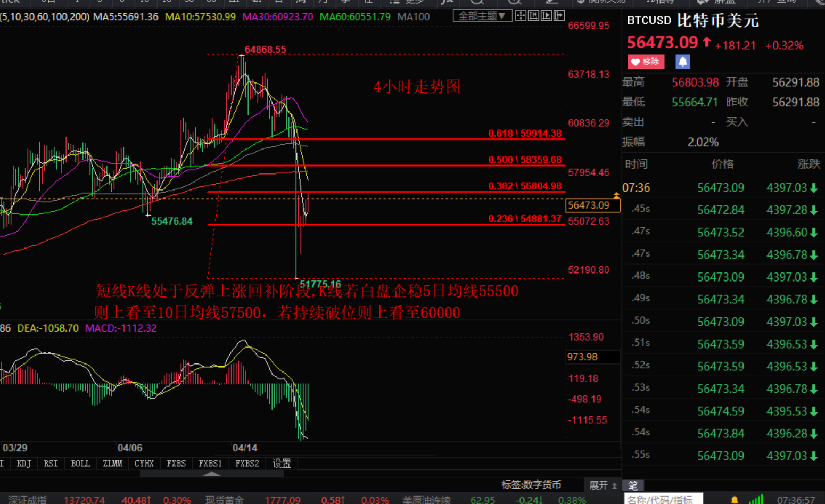825x504 pixels.
Task: Click the crosshair grid layout icon
Action: (521, 16)
